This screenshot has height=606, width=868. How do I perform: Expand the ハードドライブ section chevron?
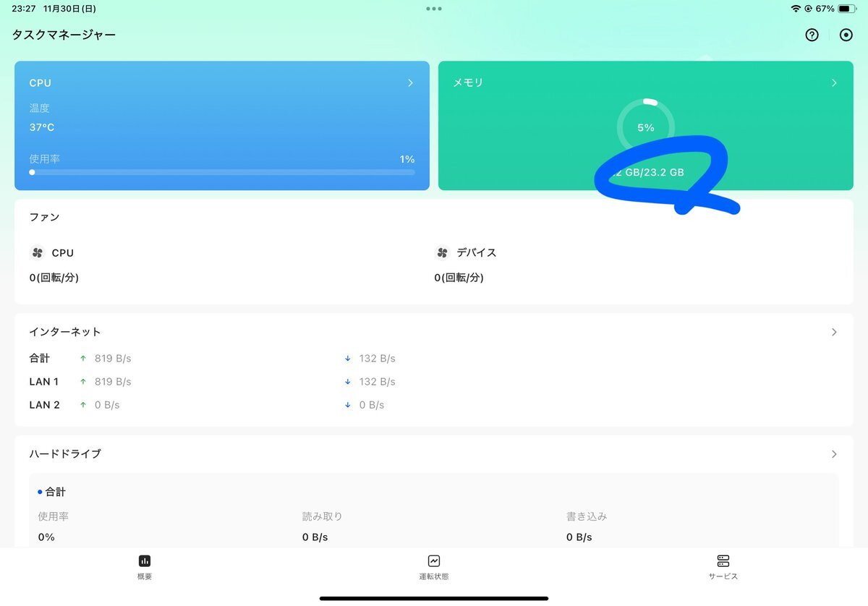coord(834,454)
